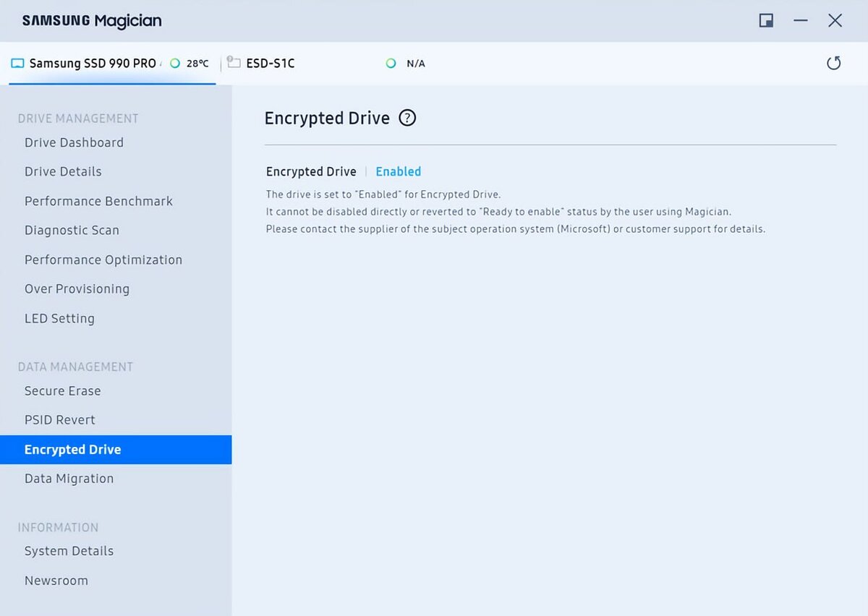Open System Details
The image size is (868, 616).
coord(69,551)
